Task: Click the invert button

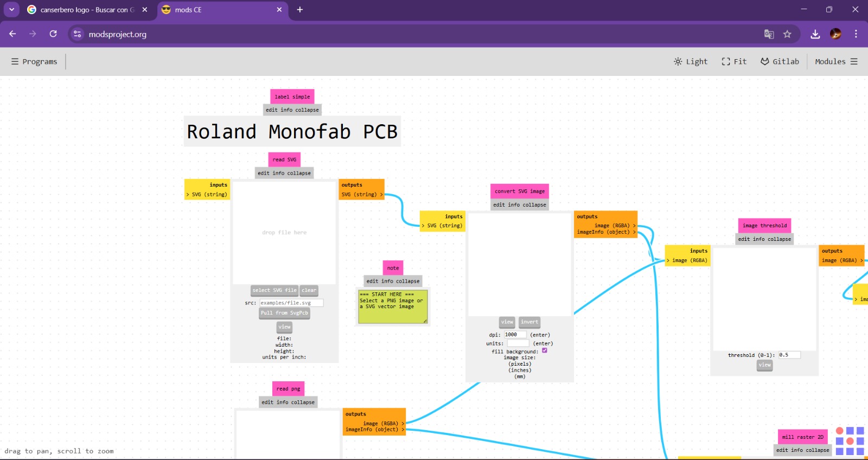Action: pos(529,322)
